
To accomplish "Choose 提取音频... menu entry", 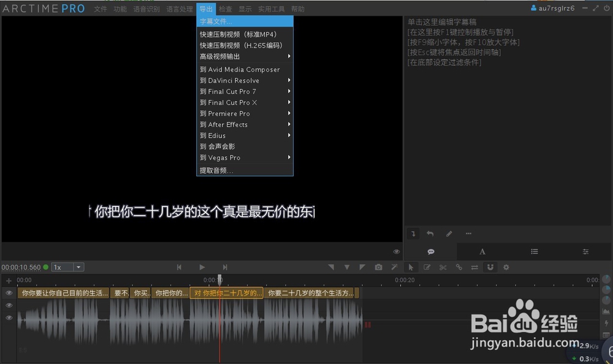I will pos(245,170).
